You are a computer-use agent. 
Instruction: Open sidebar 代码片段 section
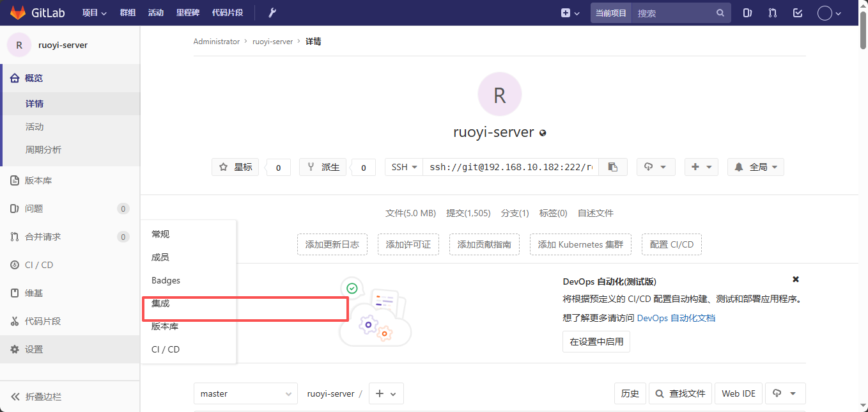[70, 321]
